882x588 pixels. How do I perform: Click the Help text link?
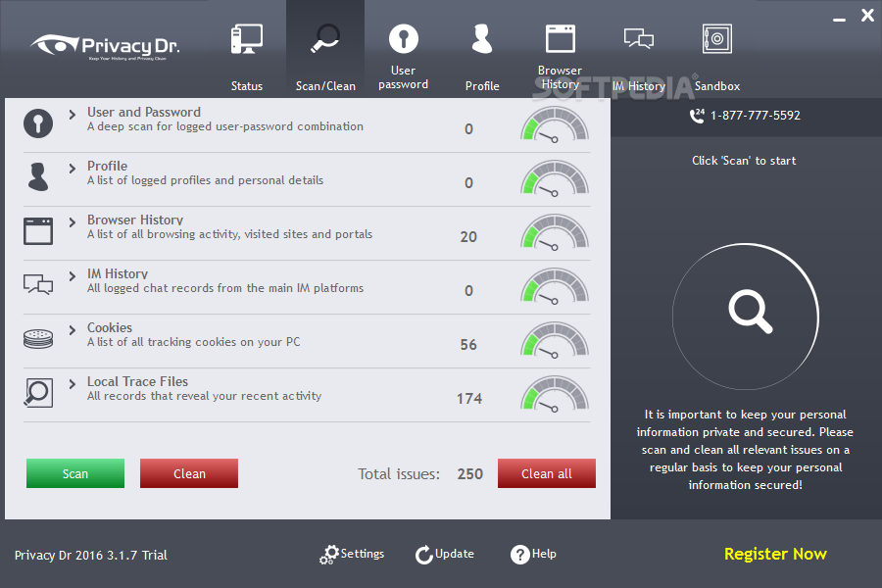pyautogui.click(x=544, y=554)
